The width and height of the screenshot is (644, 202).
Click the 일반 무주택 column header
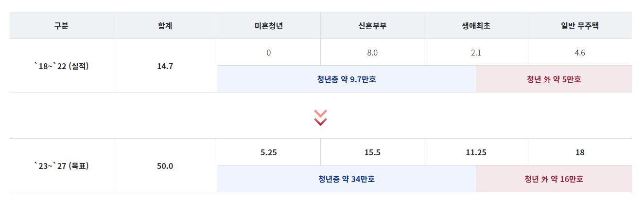pos(580,25)
